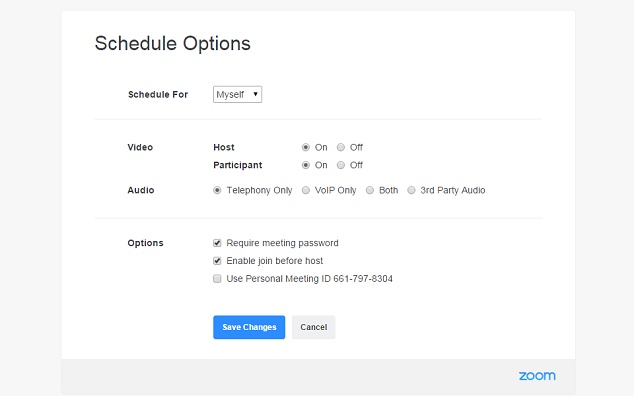Select Both audio option
640x400 pixels.
coord(370,190)
